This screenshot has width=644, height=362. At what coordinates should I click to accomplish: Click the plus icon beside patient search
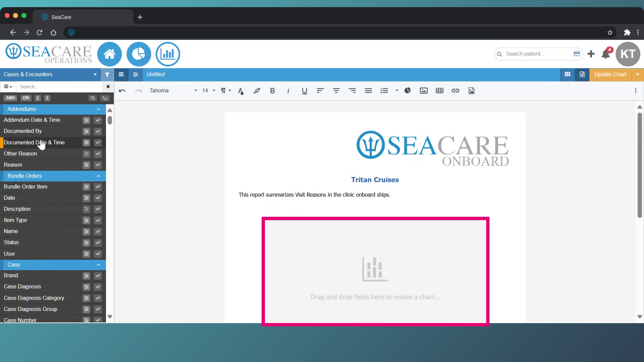click(x=591, y=54)
